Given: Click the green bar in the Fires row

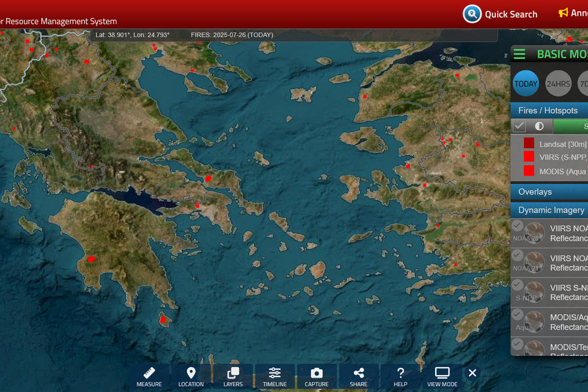Looking at the screenshot, I should click(x=570, y=126).
